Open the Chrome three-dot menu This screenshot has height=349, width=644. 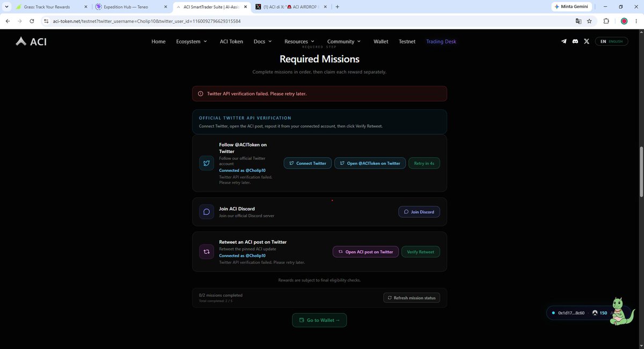pyautogui.click(x=637, y=21)
